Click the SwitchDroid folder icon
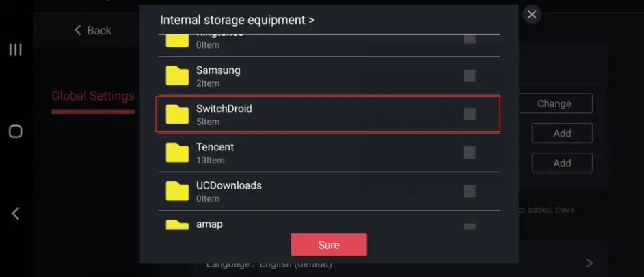This screenshot has height=277, width=644. click(177, 114)
